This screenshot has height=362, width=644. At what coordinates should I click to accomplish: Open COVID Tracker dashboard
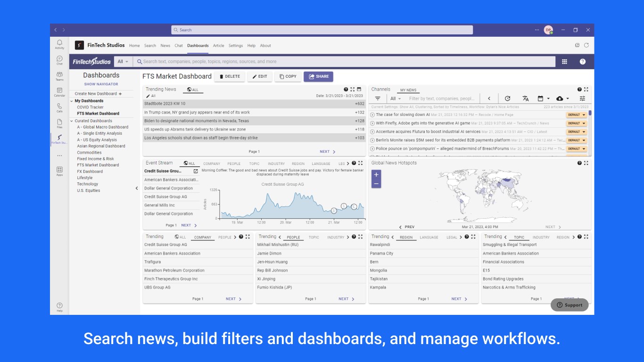tap(90, 107)
